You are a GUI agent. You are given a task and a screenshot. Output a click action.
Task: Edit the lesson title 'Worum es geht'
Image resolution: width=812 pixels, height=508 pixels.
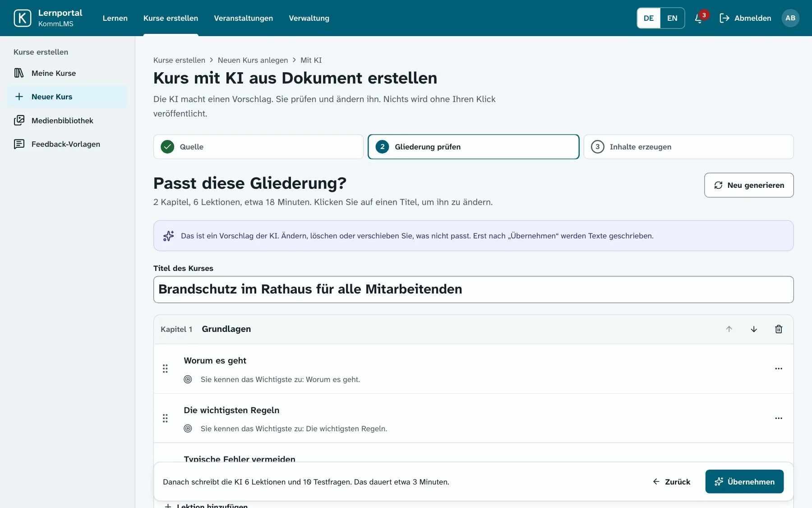[215, 360]
